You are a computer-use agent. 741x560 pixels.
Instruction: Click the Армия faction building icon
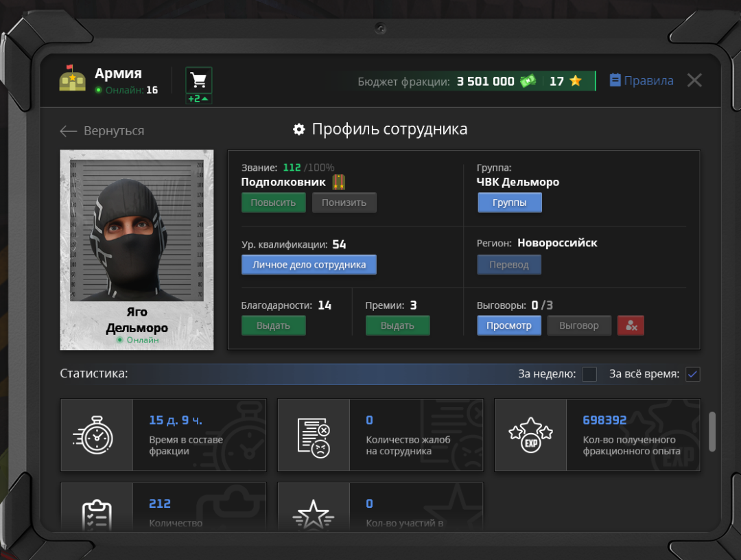[x=72, y=79]
